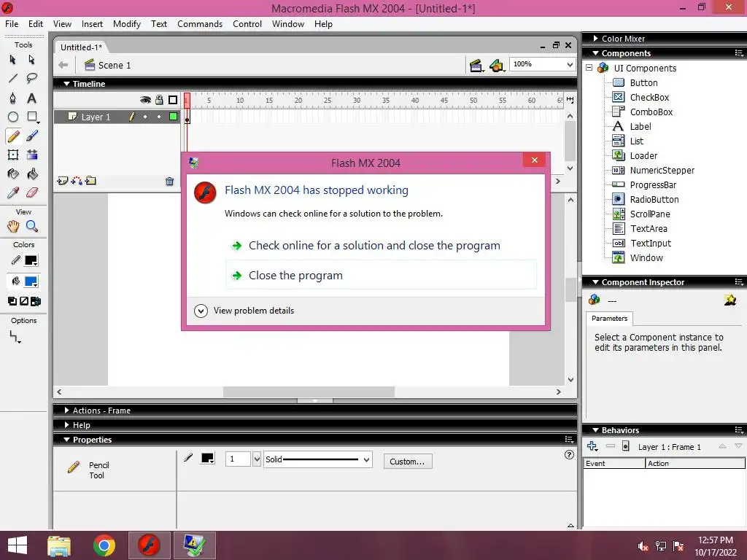The height and width of the screenshot is (560, 747).
Task: Collapse the Components panel
Action: click(595, 52)
